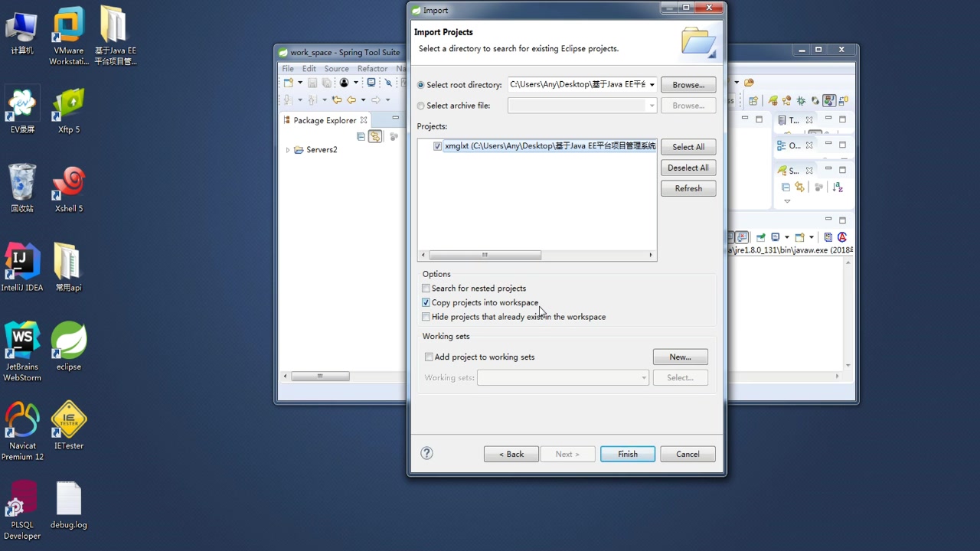Click the Package Explorer horizontal scrollbar
This screenshot has height=551, width=980.
(320, 376)
